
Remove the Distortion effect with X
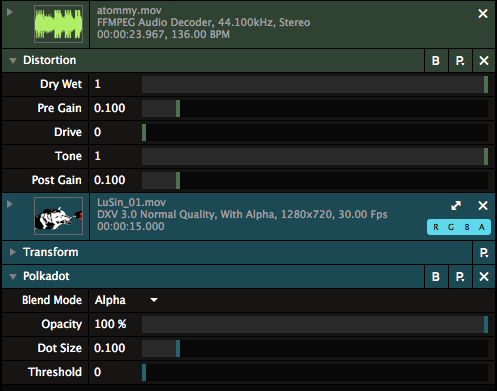(484, 61)
